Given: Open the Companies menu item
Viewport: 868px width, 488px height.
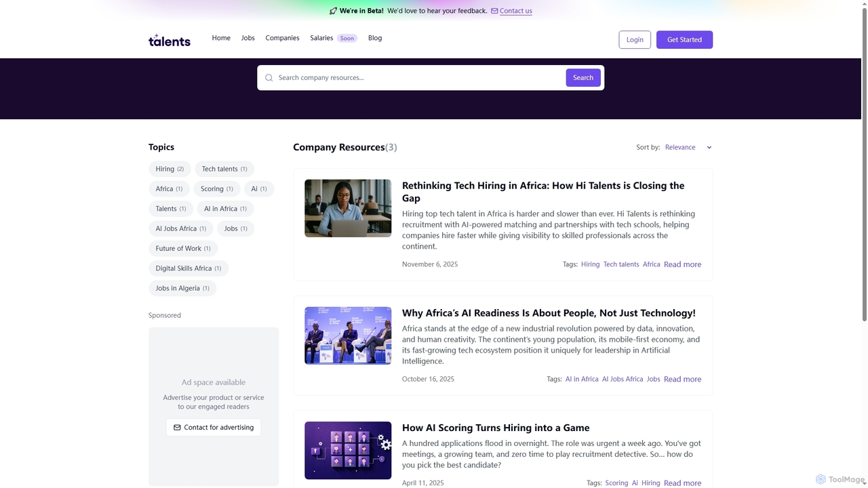Looking at the screenshot, I should pyautogui.click(x=282, y=38).
